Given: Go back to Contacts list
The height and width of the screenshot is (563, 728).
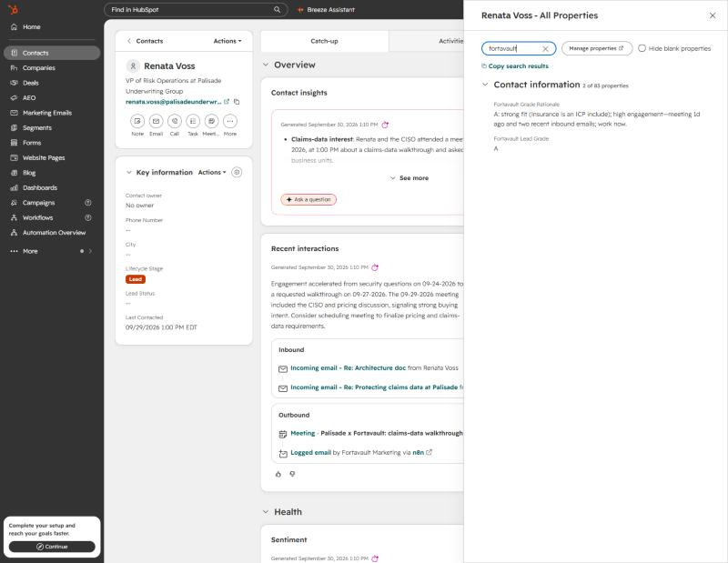Looking at the screenshot, I should 145,41.
